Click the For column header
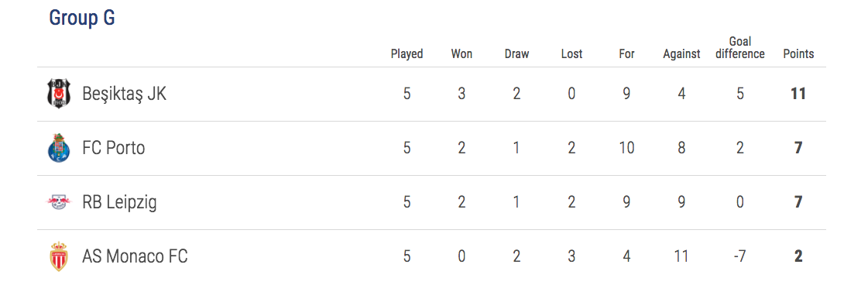868x292 pixels. coord(626,54)
